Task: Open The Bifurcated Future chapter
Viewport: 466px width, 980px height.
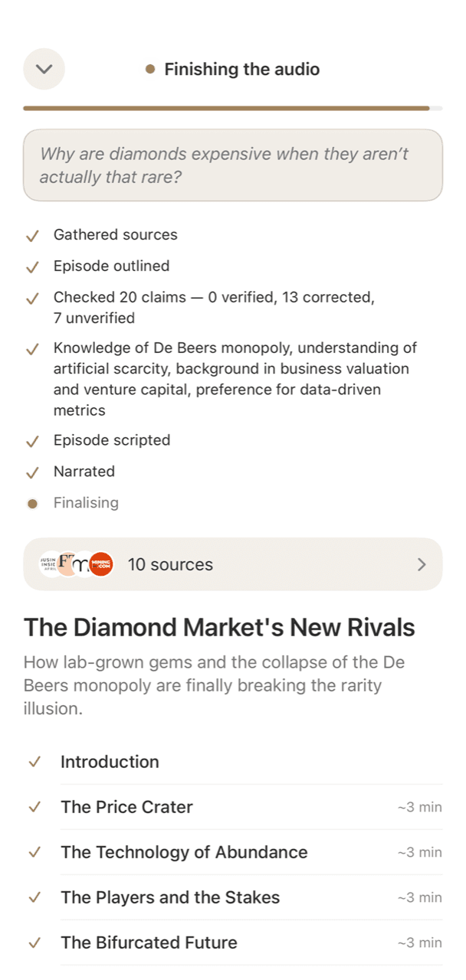Action: tap(233, 942)
